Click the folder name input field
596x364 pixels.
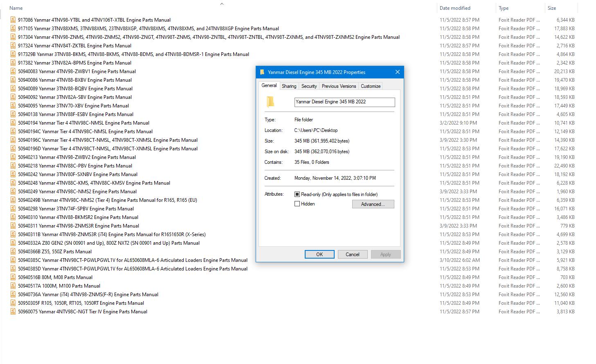click(x=344, y=102)
